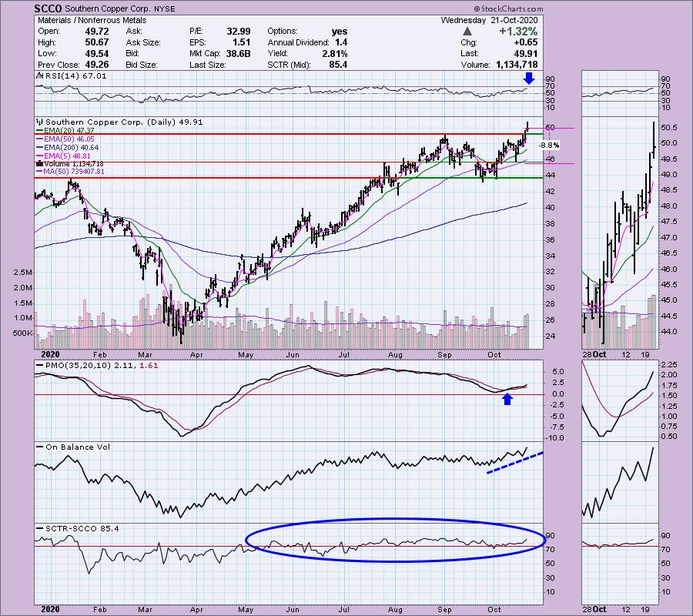Screen dimensions: 693x616
Task: Click the 2.5M volume axis label
Action: point(23,273)
